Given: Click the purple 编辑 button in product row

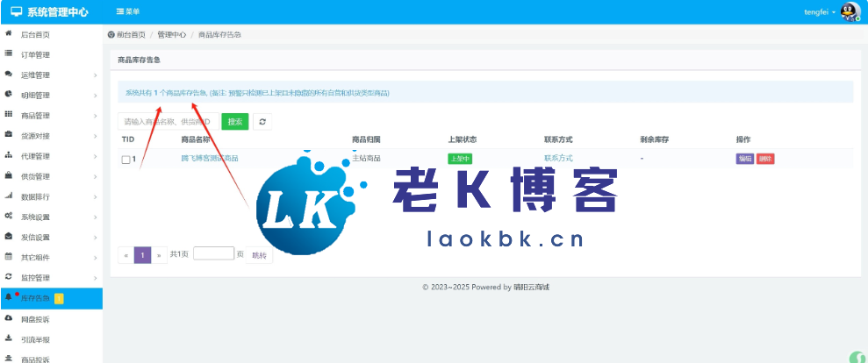Looking at the screenshot, I should click(744, 159).
